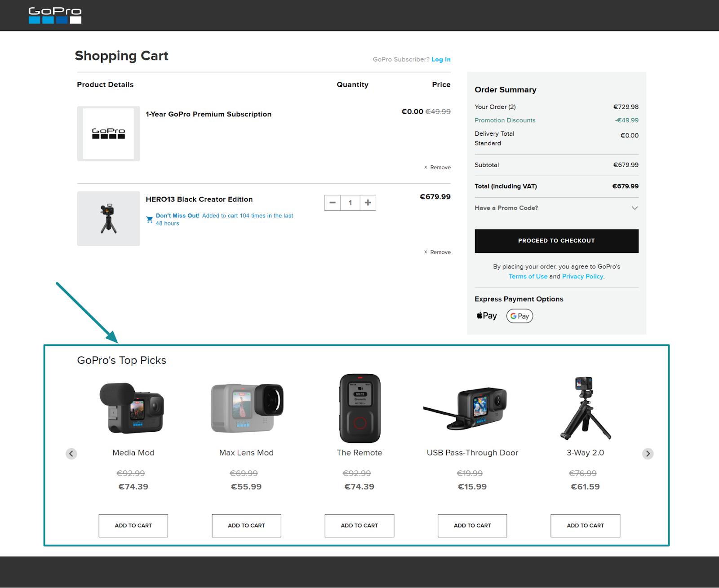This screenshot has width=719, height=588.
Task: Open The Remote product image
Action: point(359,408)
